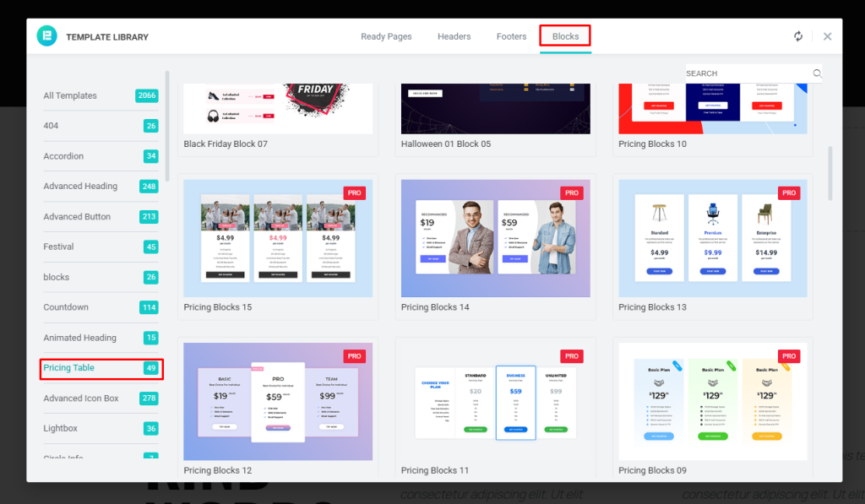Click PRO badge on Pricing Blocks 13

click(789, 193)
